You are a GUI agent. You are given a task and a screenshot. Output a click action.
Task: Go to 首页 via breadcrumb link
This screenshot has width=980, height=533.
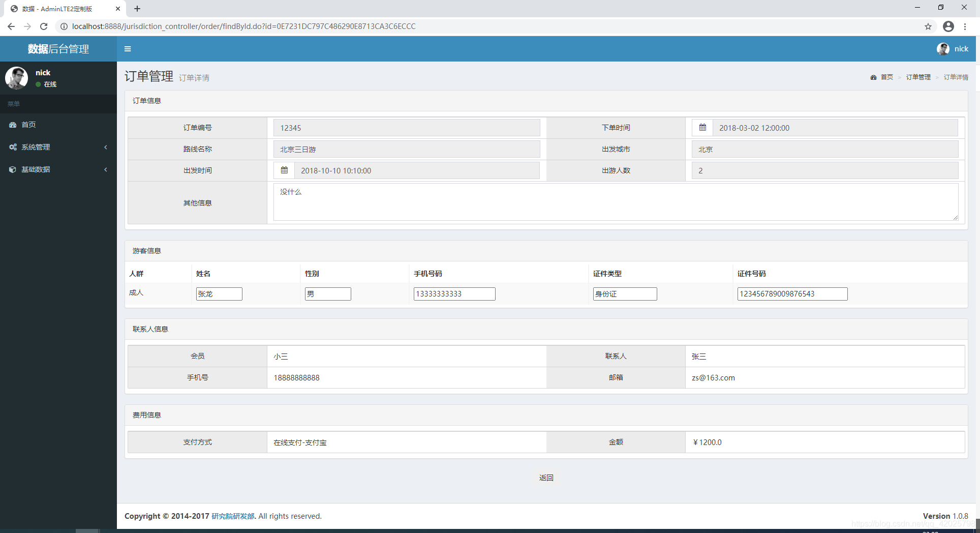[x=887, y=77]
